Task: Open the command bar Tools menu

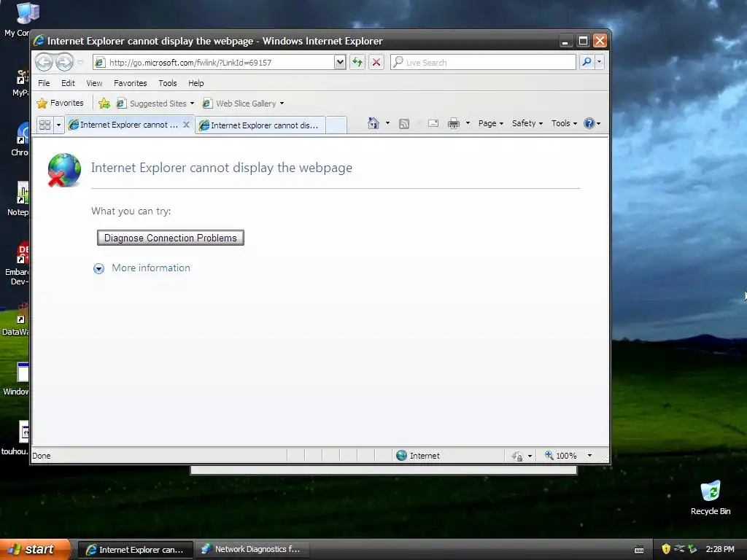Action: pos(564,123)
